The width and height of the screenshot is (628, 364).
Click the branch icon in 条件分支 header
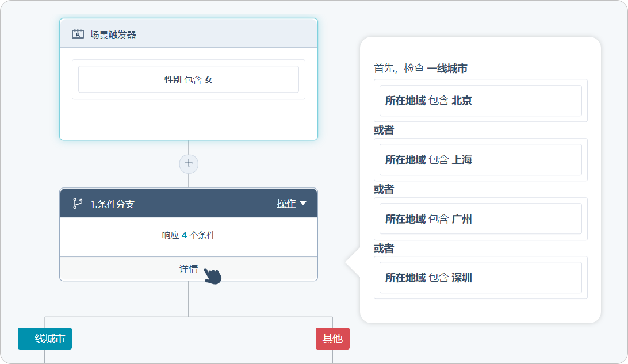tap(77, 204)
